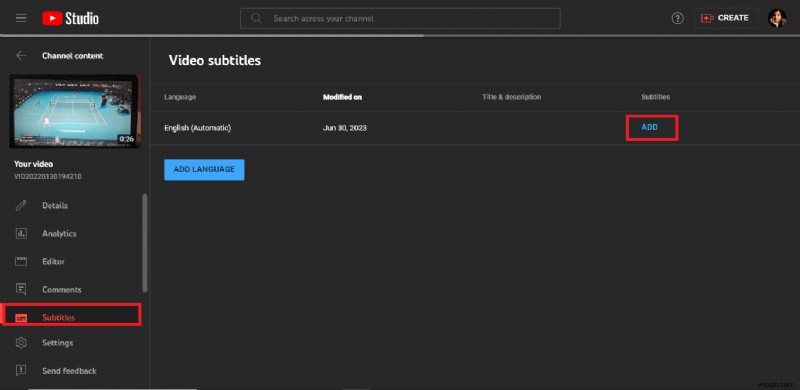Screen dimensions: 800x390
Task: Click the Comments speech icon
Action: pyautogui.click(x=21, y=289)
